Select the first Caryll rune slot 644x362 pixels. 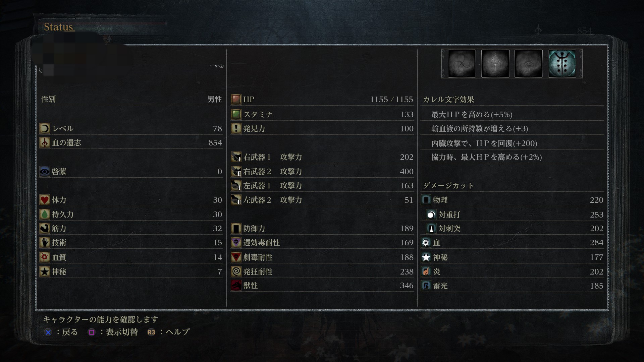coord(462,63)
